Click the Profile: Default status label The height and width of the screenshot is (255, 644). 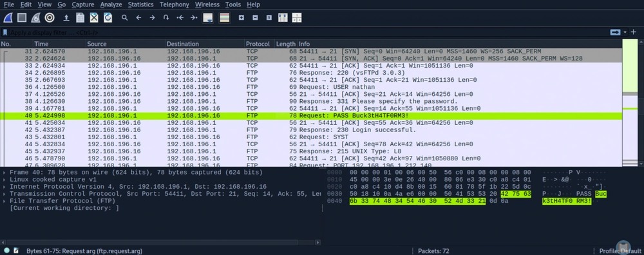620,251
